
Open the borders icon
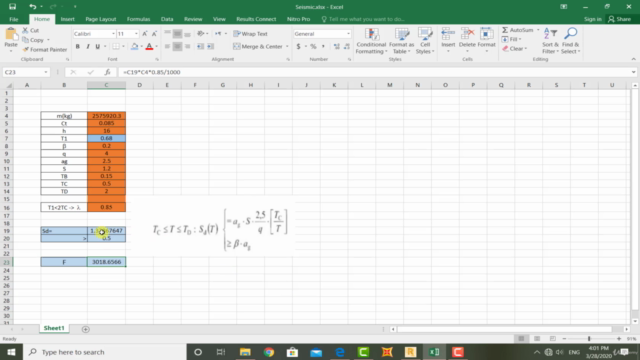pos(116,47)
